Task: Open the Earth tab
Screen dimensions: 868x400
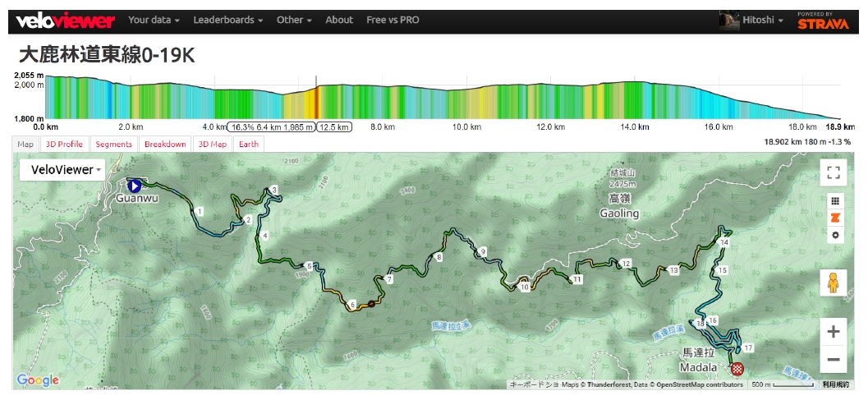Action: tap(249, 145)
